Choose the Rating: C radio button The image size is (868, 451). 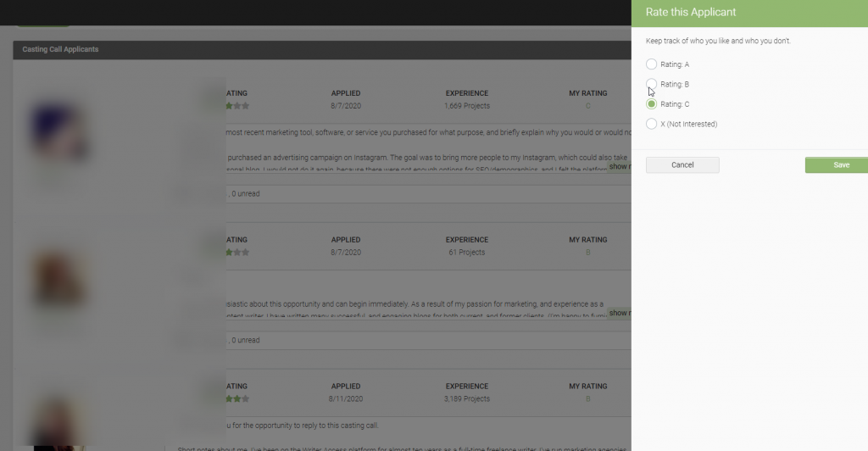(652, 104)
